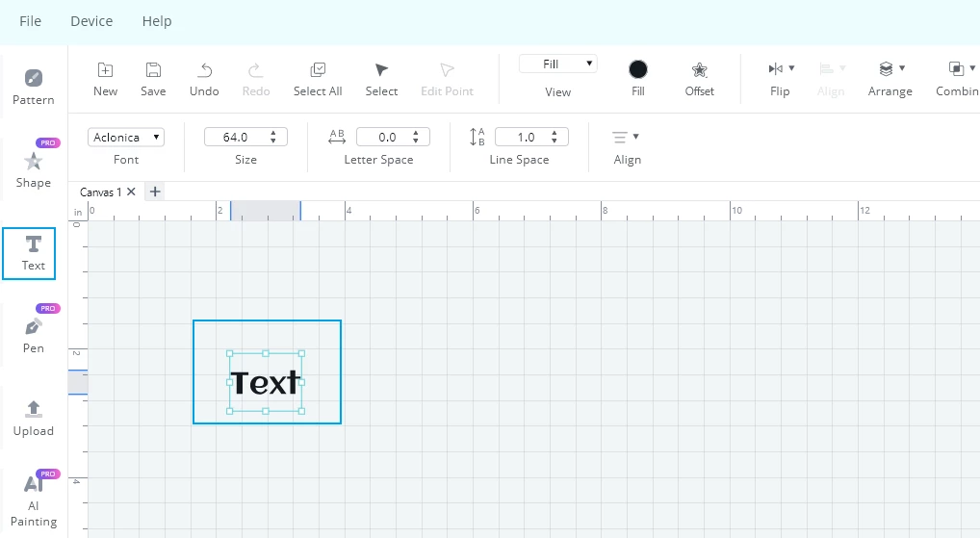
Task: Expand the Arrange dropdown arrow
Action: tap(902, 68)
